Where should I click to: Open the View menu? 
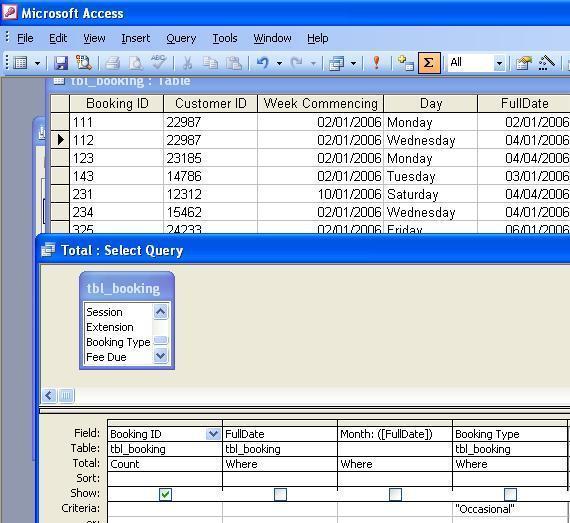pyautogui.click(x=94, y=38)
